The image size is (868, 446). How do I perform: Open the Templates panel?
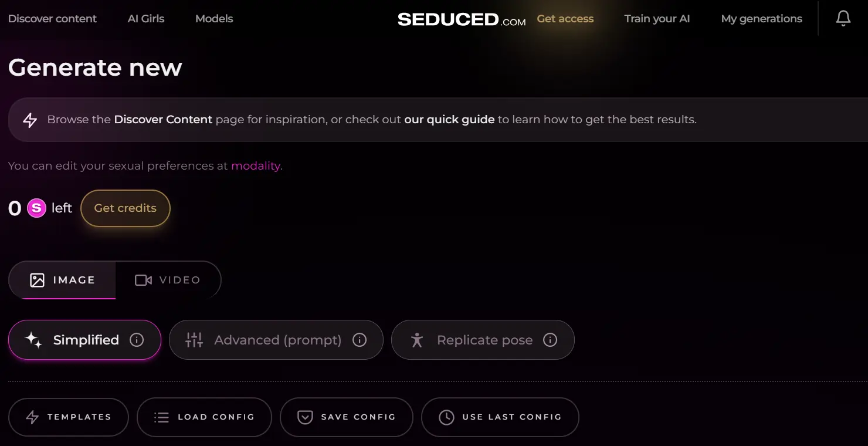coord(68,417)
